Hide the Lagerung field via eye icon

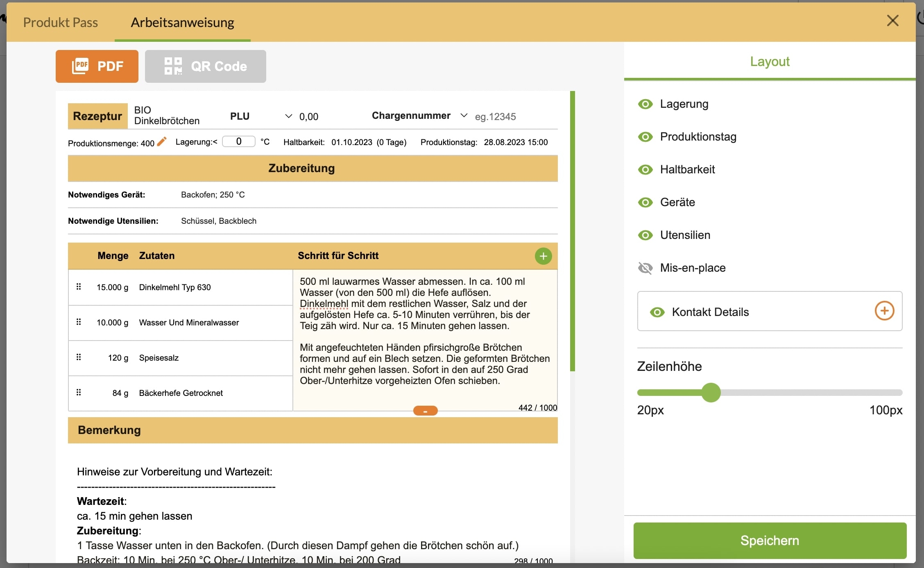point(645,104)
